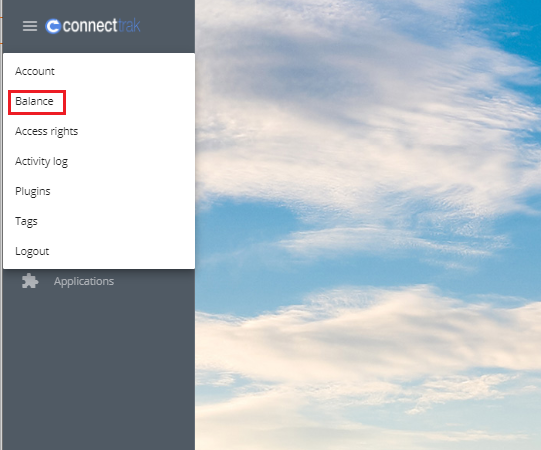
Task: Click the connecttrak wordmark text
Action: (x=101, y=26)
